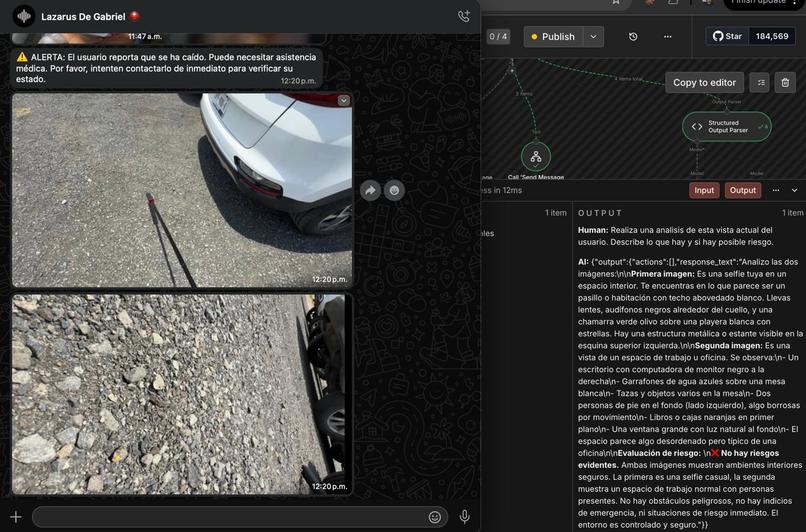Click the 0 / 4 counter badge
Image resolution: width=806 pixels, height=532 pixels.
click(x=498, y=36)
